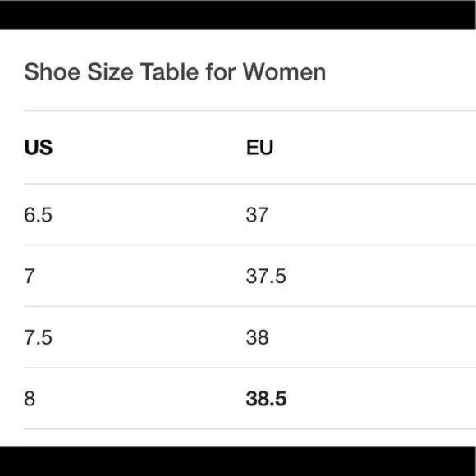Click the word for in the title
The image size is (476, 476).
point(221,72)
